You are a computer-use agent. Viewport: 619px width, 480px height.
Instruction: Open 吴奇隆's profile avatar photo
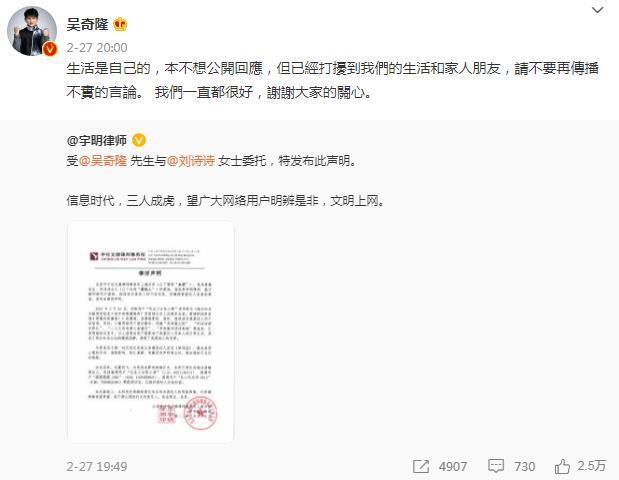coord(32,31)
